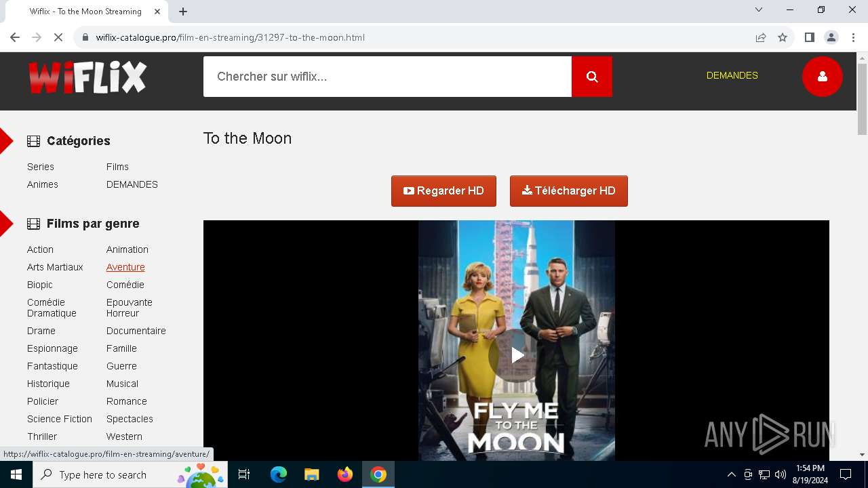Click the Regarder HD button
This screenshot has height=488, width=868.
[443, 191]
